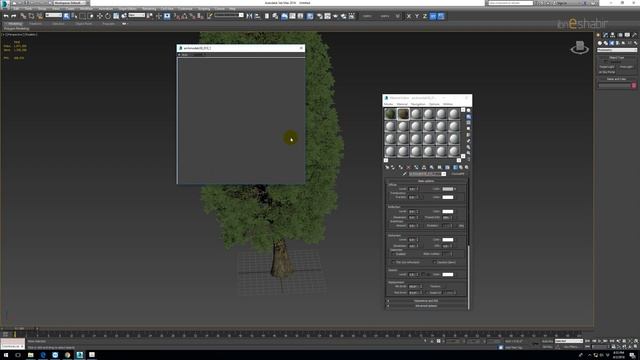Click Windows Start button on taskbar
Screen dimensions: 640x360
click(x=6, y=355)
